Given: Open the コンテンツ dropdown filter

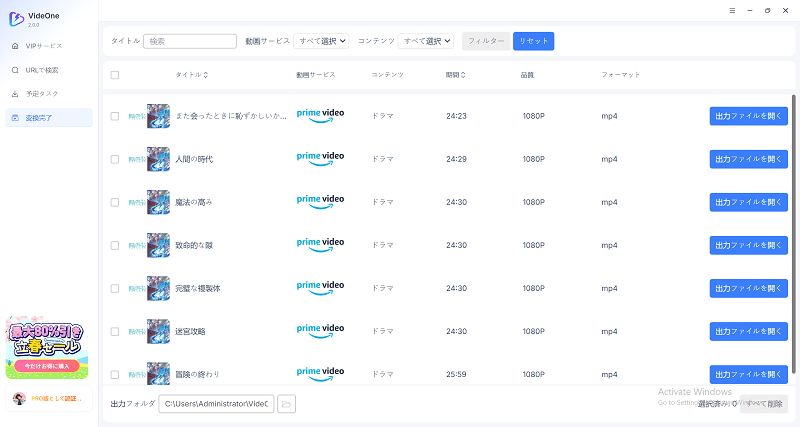Looking at the screenshot, I should pos(426,41).
